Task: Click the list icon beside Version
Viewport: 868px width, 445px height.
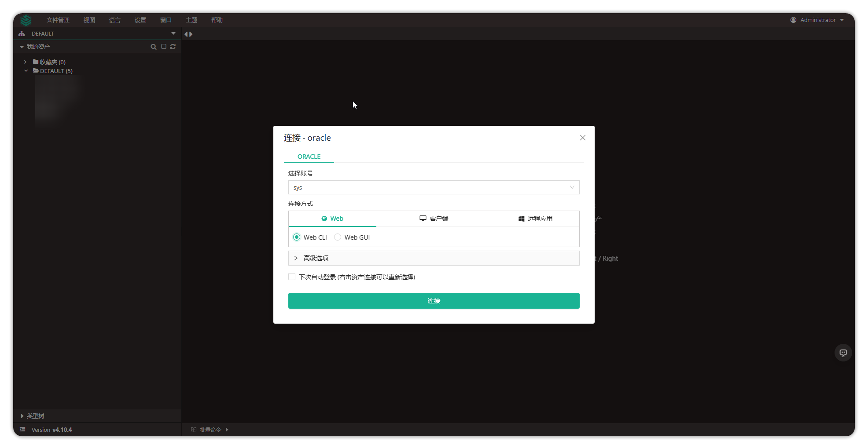Action: coord(22,430)
